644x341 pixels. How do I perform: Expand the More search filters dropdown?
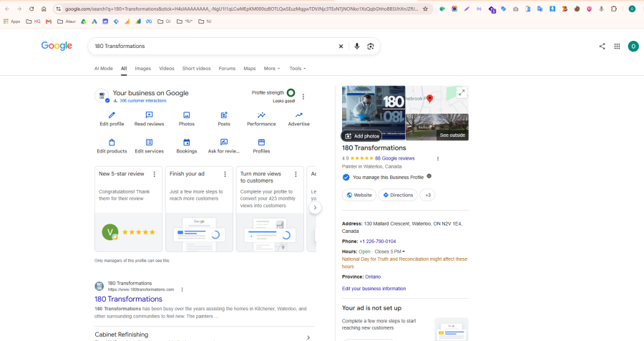tap(272, 69)
